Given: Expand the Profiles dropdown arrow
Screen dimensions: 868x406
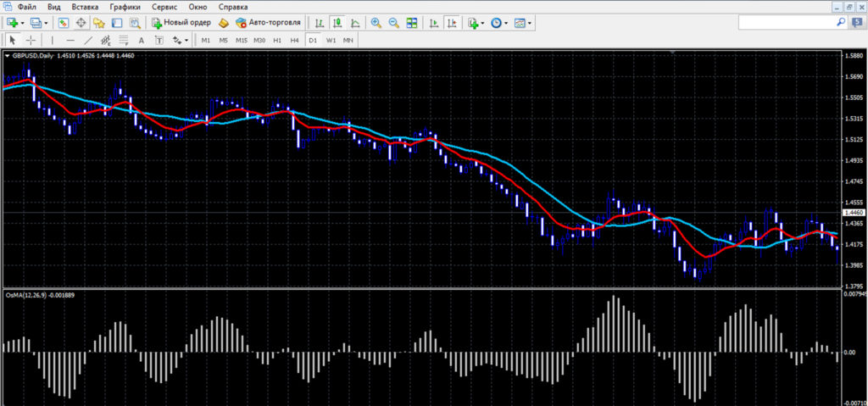Looking at the screenshot, I should click(x=46, y=23).
